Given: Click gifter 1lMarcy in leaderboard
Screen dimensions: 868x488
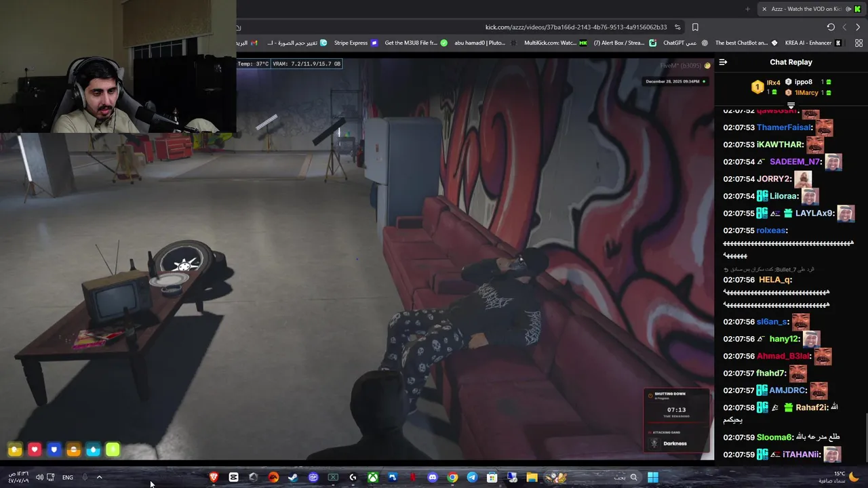Looking at the screenshot, I should (x=806, y=92).
